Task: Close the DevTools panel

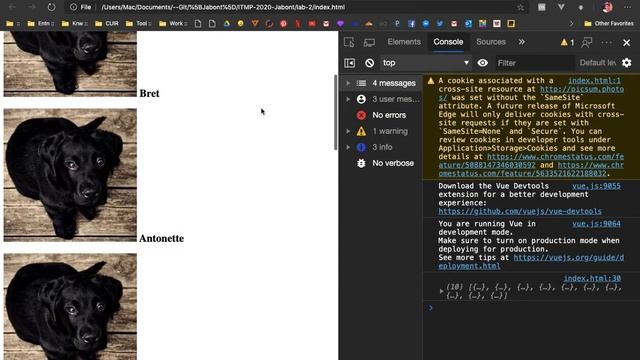Action: click(627, 42)
